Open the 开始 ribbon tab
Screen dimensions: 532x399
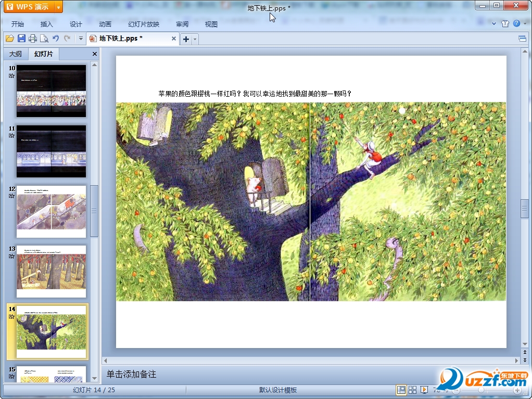(x=17, y=24)
